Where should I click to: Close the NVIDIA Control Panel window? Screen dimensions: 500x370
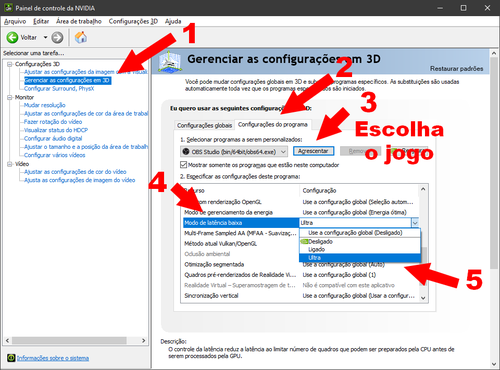tap(487, 8)
